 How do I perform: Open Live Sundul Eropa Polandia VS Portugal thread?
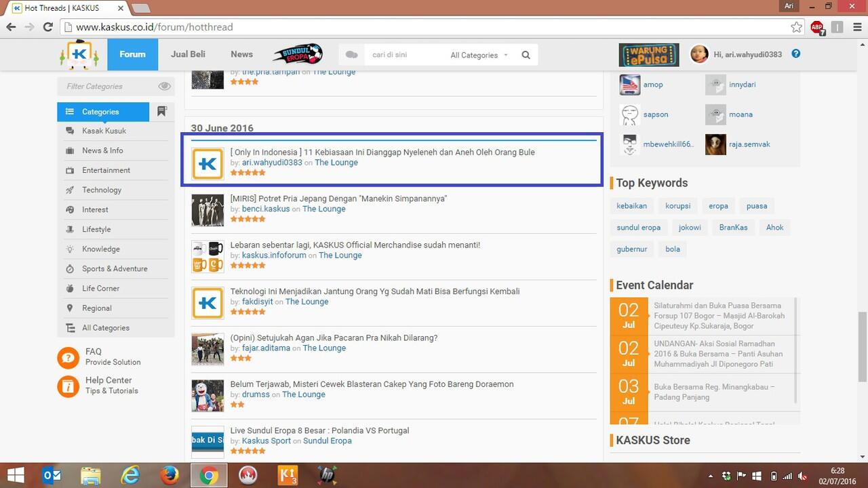click(319, 430)
